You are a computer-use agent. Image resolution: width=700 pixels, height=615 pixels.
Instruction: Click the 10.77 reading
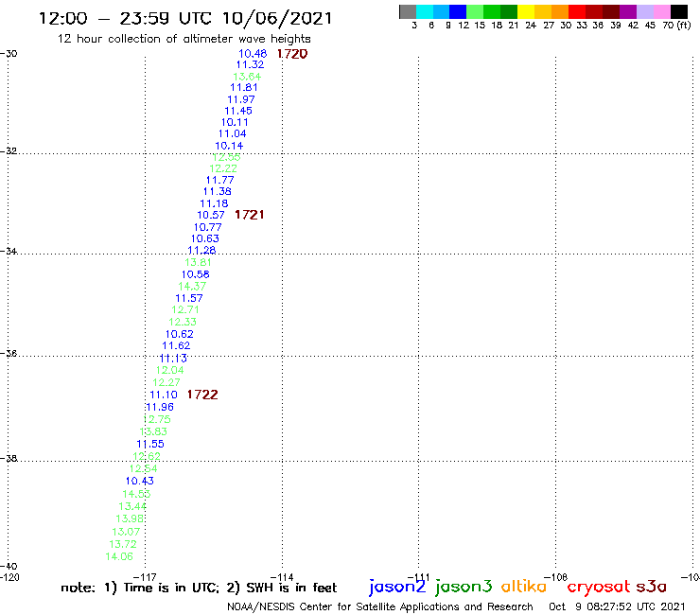pos(207,227)
